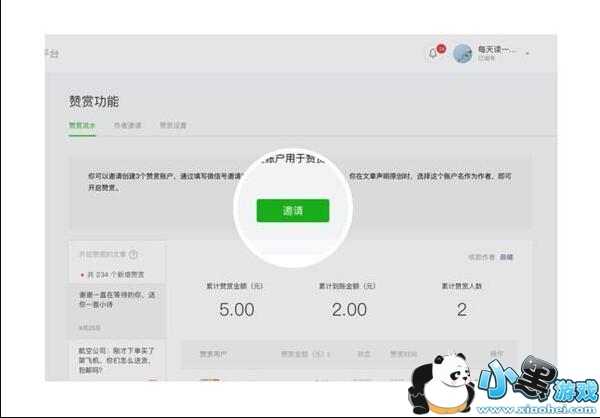Open the 作者邀请 tab
The height and width of the screenshot is (418, 600).
(x=127, y=125)
